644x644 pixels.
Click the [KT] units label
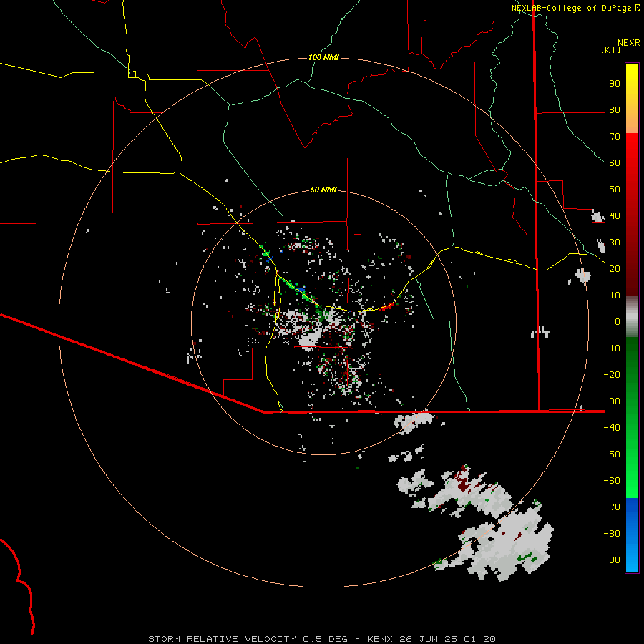click(611, 49)
